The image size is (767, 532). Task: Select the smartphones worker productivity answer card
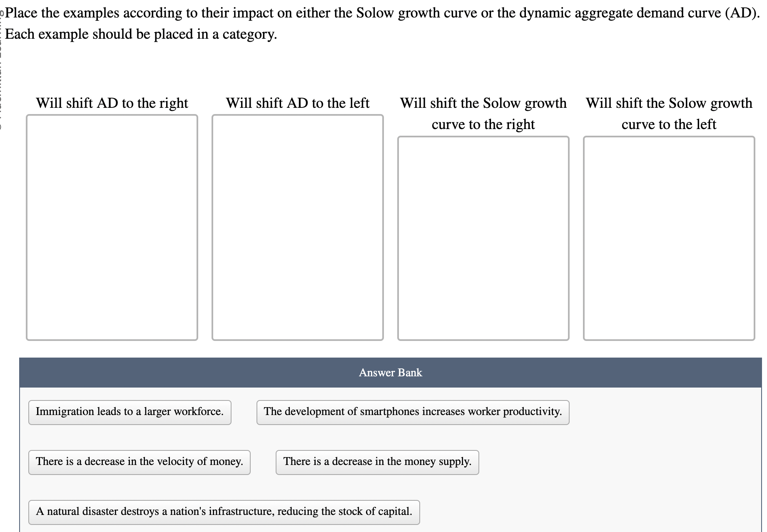[413, 412]
